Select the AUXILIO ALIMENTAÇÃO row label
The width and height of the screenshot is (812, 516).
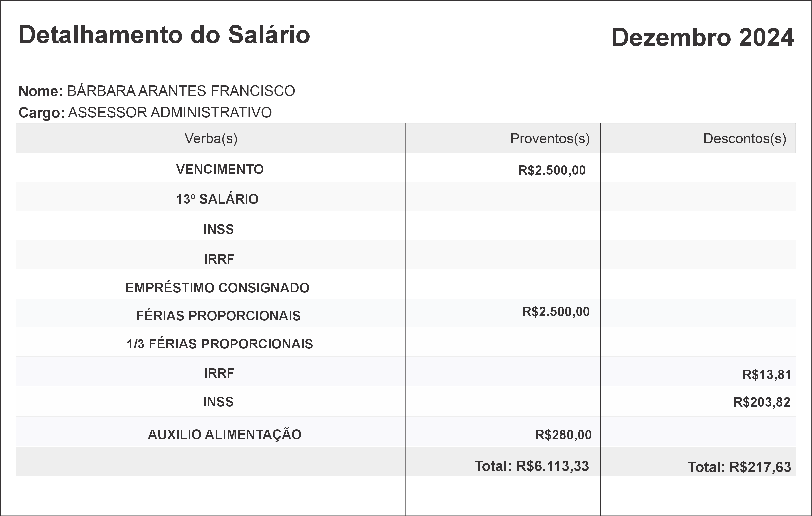click(225, 434)
